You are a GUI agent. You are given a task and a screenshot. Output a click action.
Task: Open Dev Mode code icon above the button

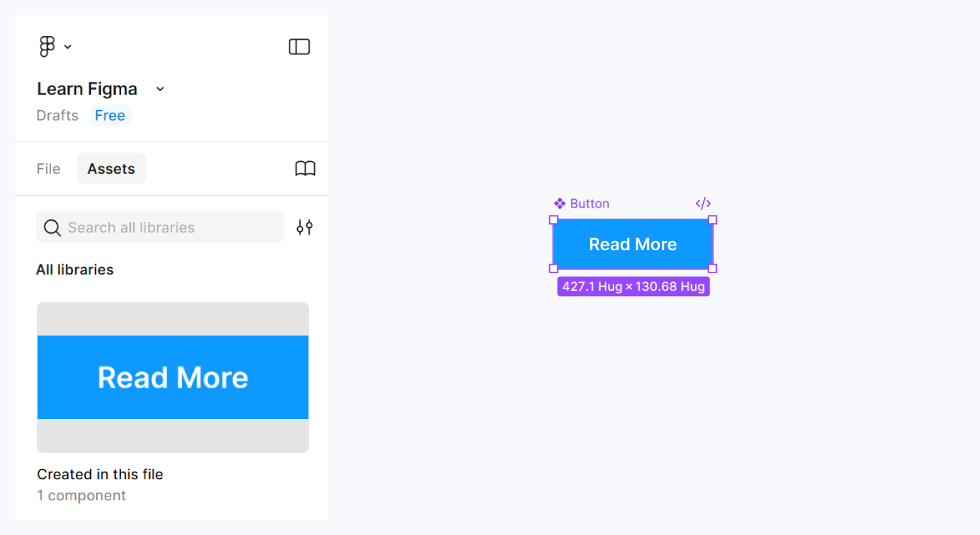(702, 203)
